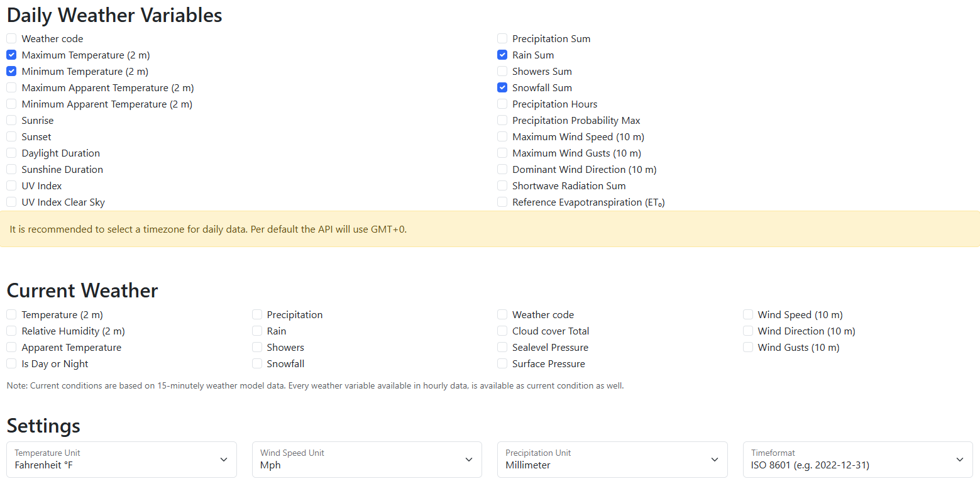The width and height of the screenshot is (980, 486).
Task: Uncheck Minimum Temperature (2 m) checkbox
Action: [x=11, y=72]
